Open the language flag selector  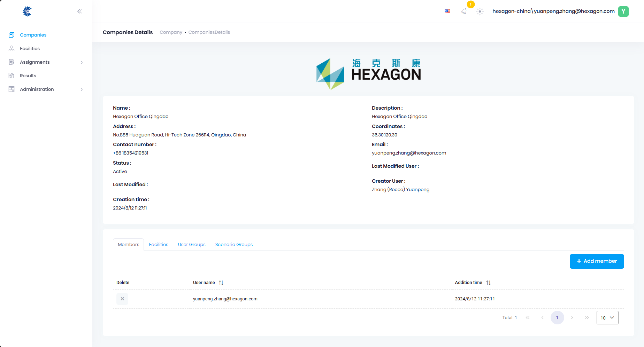[x=447, y=11]
